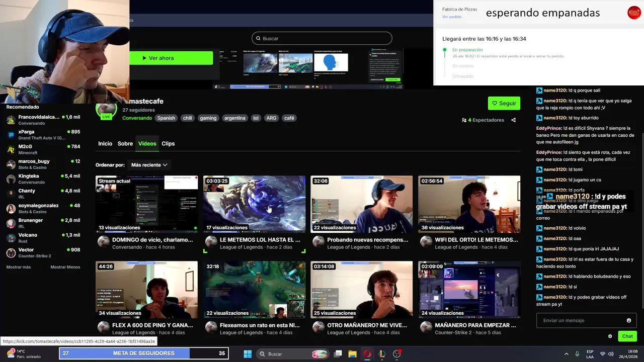Click the Windows taskbar Buscar search box
The height and width of the screenshot is (362, 644).
[x=292, y=354]
